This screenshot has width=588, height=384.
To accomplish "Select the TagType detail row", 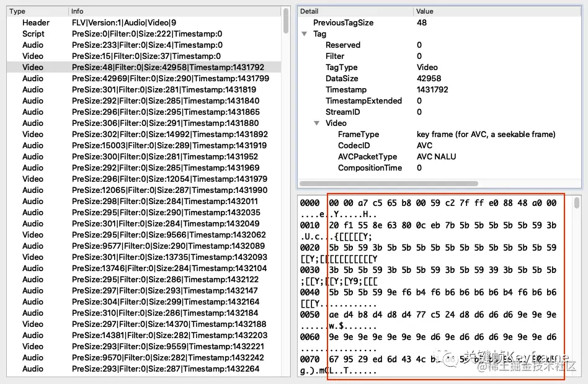I will point(440,67).
